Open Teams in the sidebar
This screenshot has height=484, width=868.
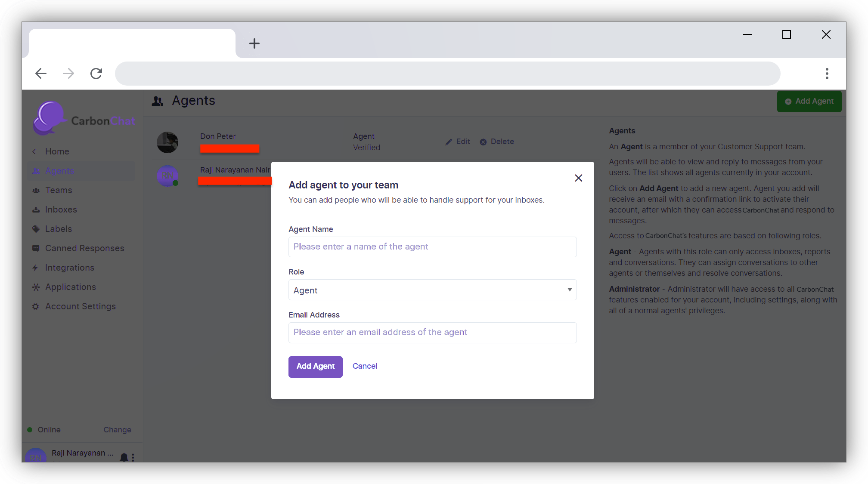tap(59, 190)
